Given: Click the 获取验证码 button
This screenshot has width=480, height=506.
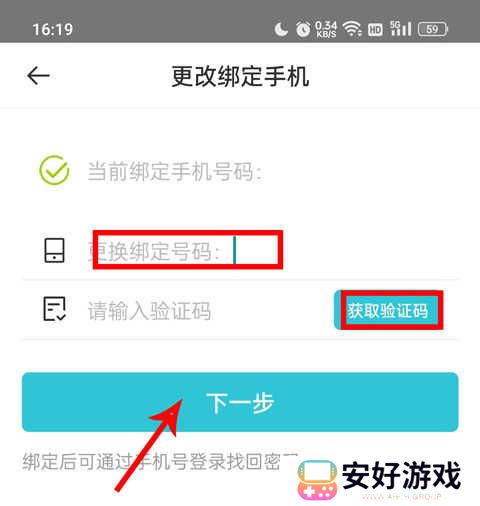Looking at the screenshot, I should click(x=388, y=310).
